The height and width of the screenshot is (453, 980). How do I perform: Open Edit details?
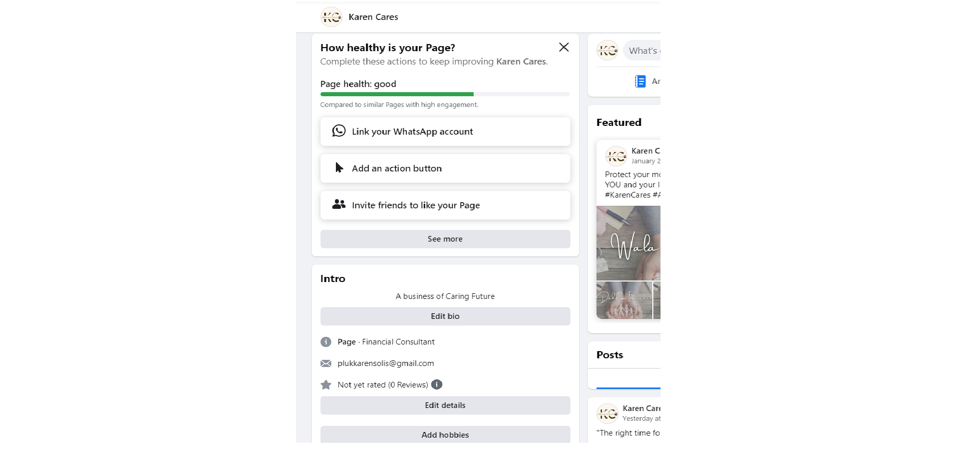[x=445, y=405]
